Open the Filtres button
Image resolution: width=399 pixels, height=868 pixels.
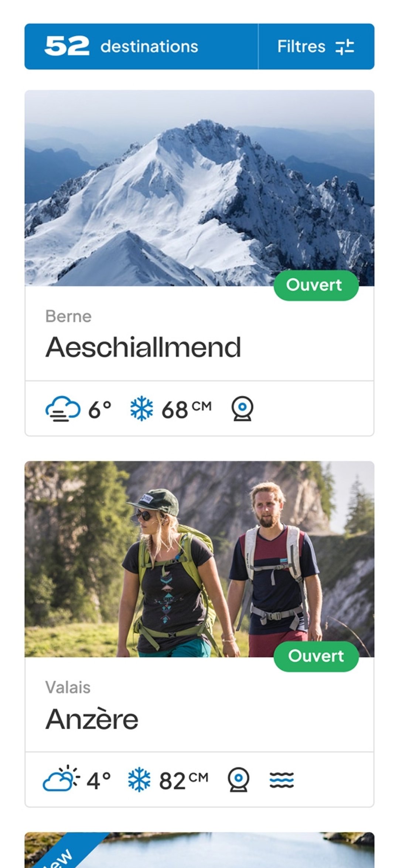[x=316, y=46]
